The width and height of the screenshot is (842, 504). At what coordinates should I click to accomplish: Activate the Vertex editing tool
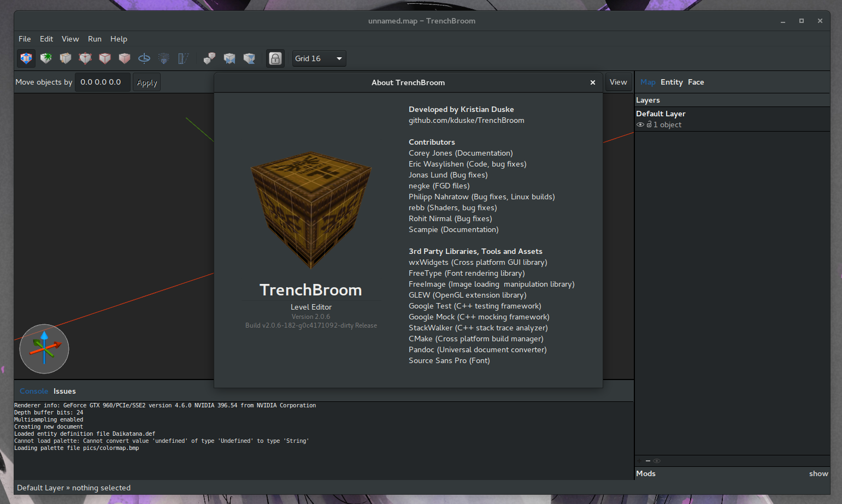[85, 58]
